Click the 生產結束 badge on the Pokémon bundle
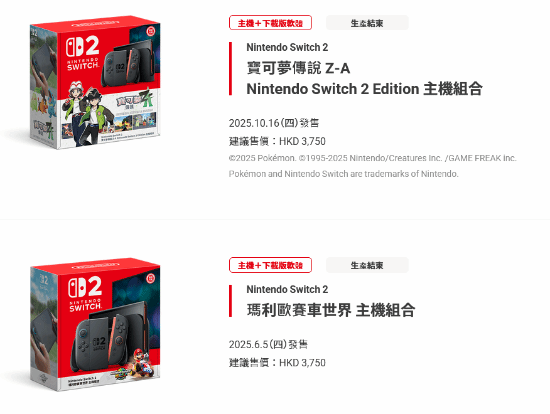The width and height of the screenshot is (550, 414). (x=367, y=23)
